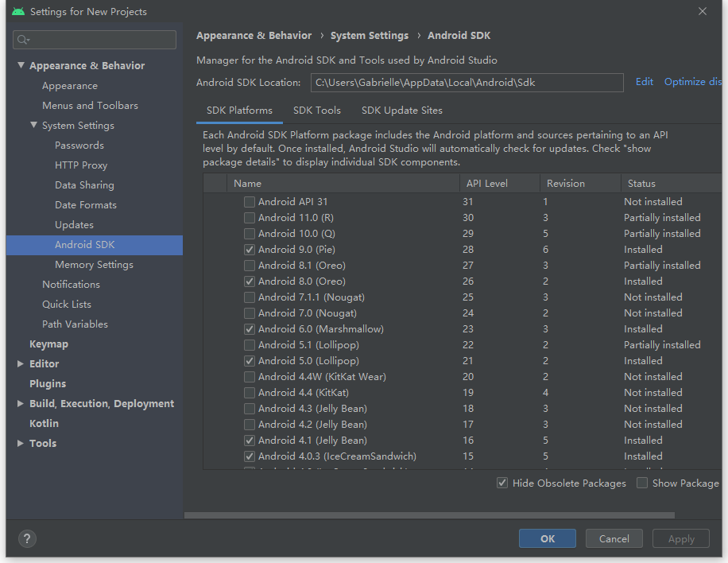728x563 pixels.
Task: Switch to the SDK Tools tab
Action: tap(316, 111)
